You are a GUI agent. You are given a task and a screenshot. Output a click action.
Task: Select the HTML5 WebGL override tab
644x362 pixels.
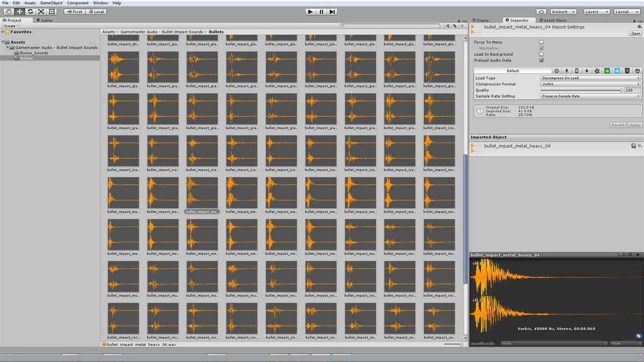click(627, 71)
